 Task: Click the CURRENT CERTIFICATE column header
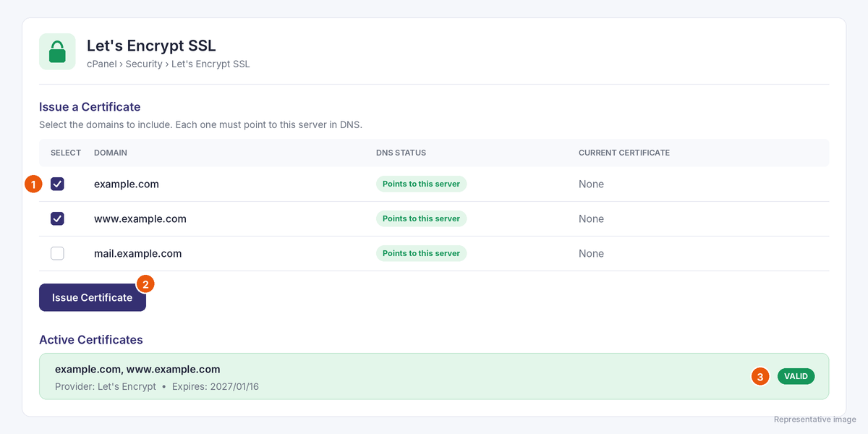[x=624, y=153]
